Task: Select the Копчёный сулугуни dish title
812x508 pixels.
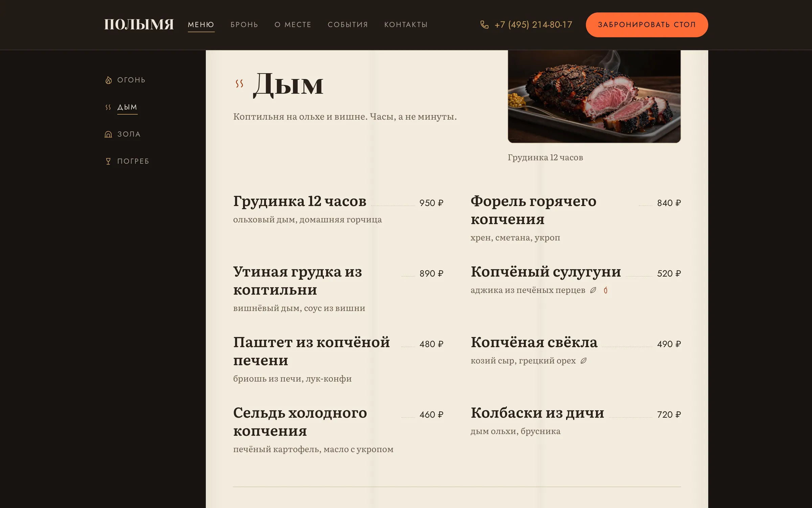Action: pos(546,272)
